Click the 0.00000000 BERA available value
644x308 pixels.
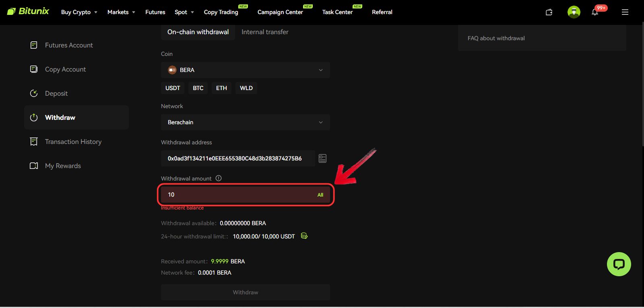pos(243,223)
